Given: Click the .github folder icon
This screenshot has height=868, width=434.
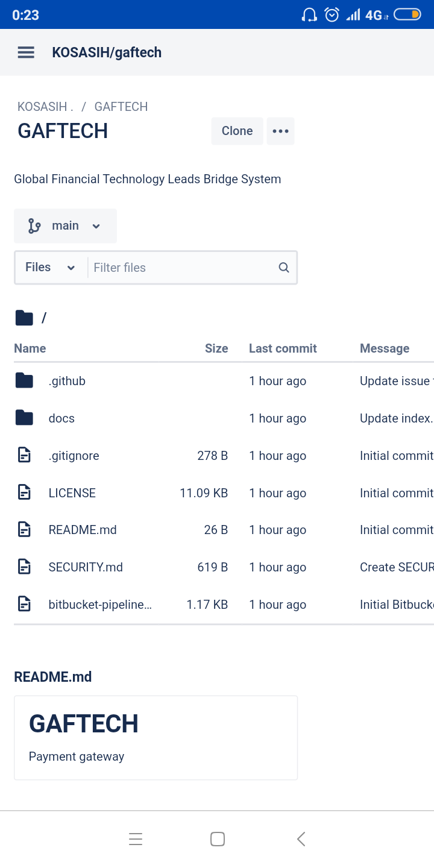Looking at the screenshot, I should 24,381.
